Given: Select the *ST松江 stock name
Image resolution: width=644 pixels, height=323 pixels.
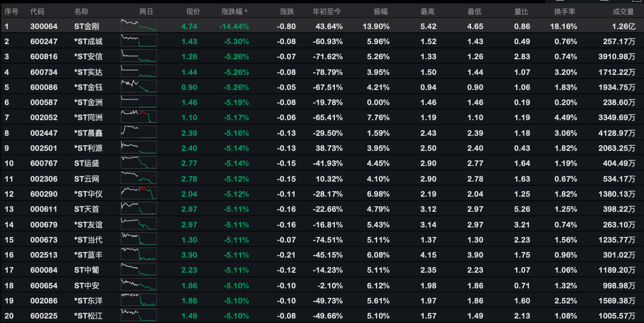Looking at the screenshot, I should click(x=88, y=316).
